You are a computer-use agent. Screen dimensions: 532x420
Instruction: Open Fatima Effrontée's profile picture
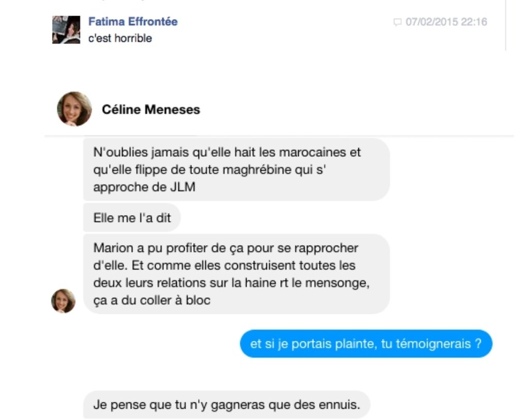(x=66, y=29)
